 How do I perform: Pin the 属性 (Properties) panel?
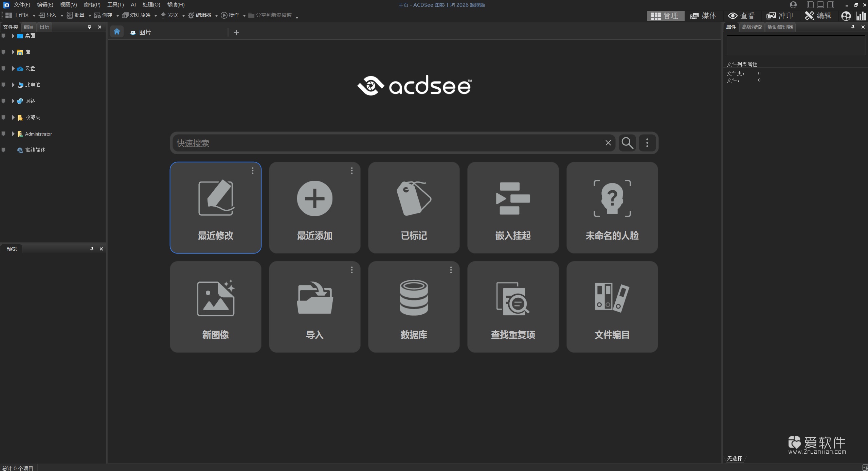tap(852, 27)
